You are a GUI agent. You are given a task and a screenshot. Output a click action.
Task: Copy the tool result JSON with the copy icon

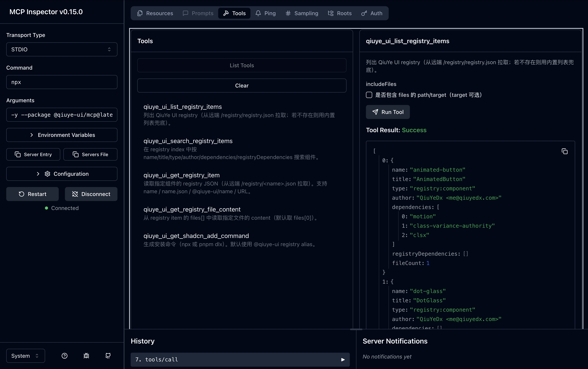point(564,151)
